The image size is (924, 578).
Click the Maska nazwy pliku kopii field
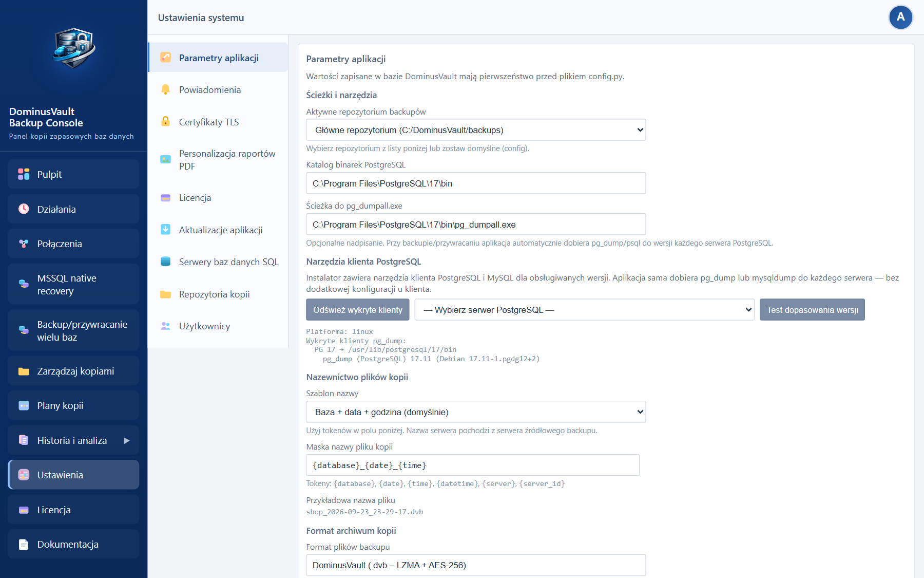473,465
